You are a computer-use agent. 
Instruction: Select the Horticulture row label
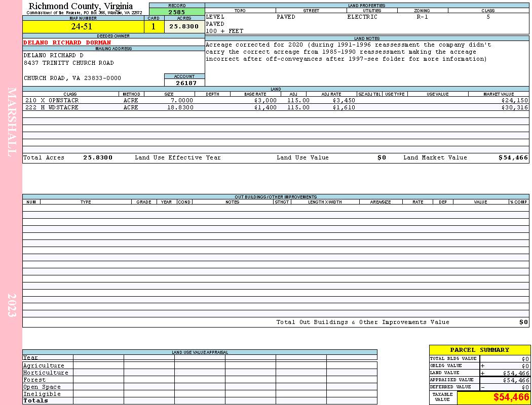(46, 373)
